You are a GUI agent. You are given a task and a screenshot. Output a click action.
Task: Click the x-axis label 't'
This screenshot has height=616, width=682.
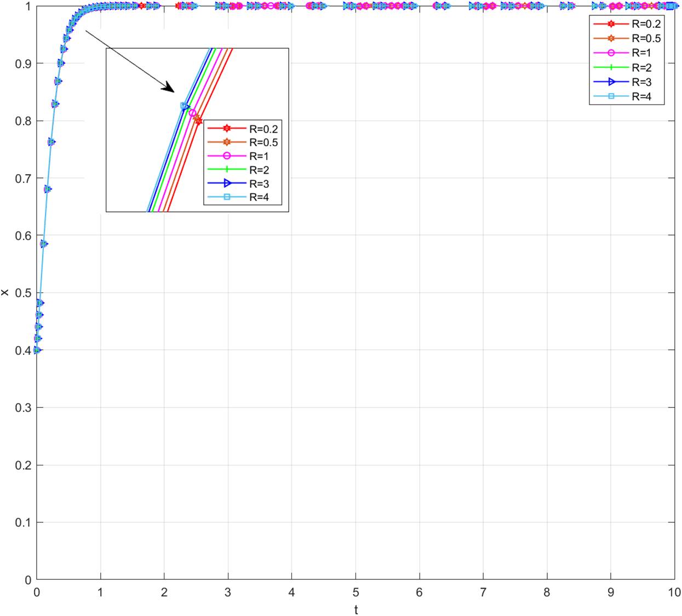point(356,609)
